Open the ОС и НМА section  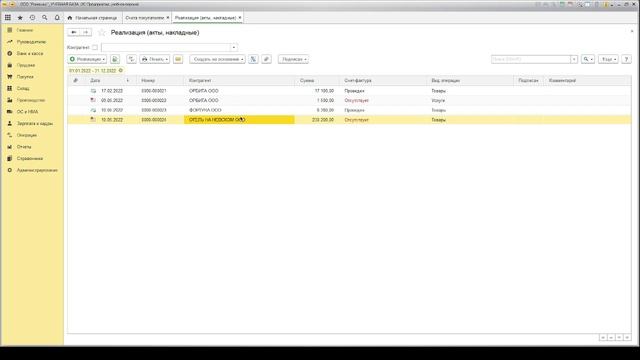tap(27, 112)
